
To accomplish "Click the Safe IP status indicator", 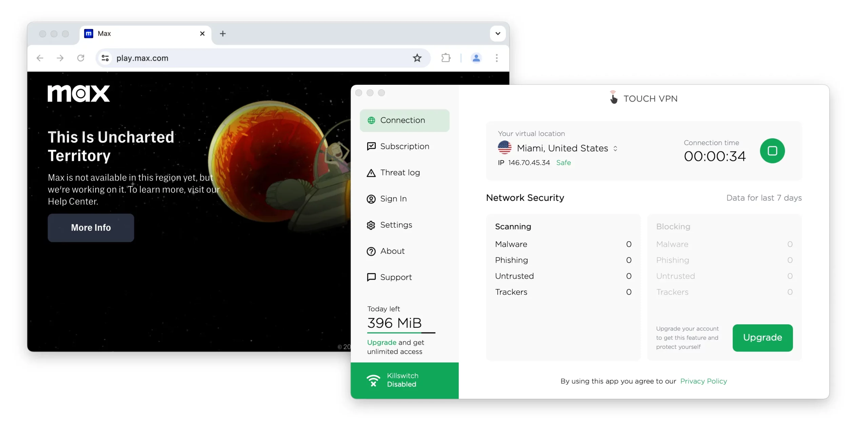I will pyautogui.click(x=564, y=163).
